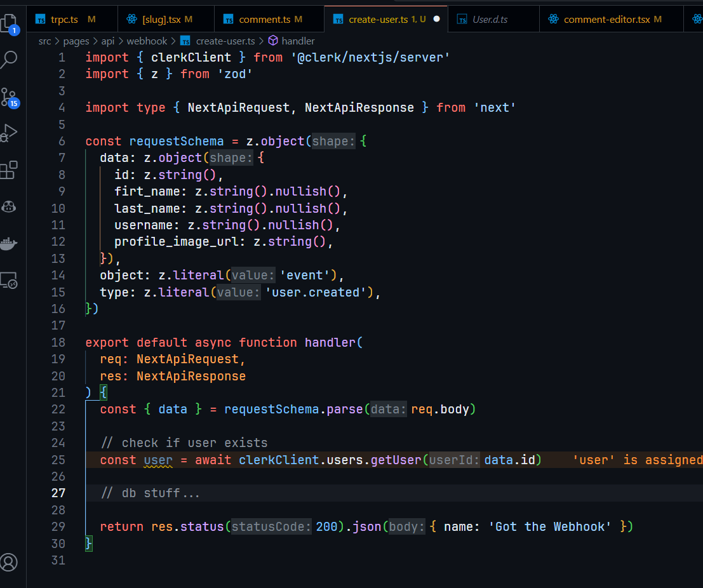Image resolution: width=703 pixels, height=588 pixels.
Task: Switch to the [slug].tsx tab
Action: click(x=161, y=20)
